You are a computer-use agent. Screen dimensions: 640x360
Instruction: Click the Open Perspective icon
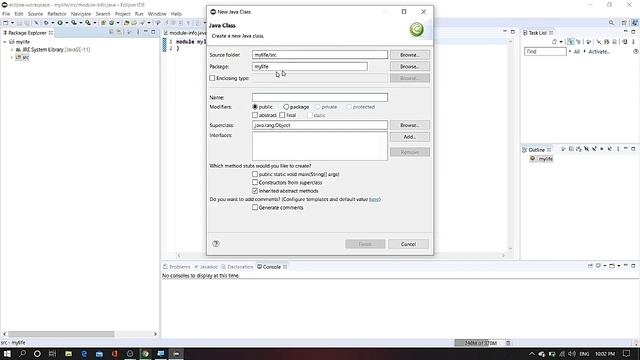tap(624, 23)
